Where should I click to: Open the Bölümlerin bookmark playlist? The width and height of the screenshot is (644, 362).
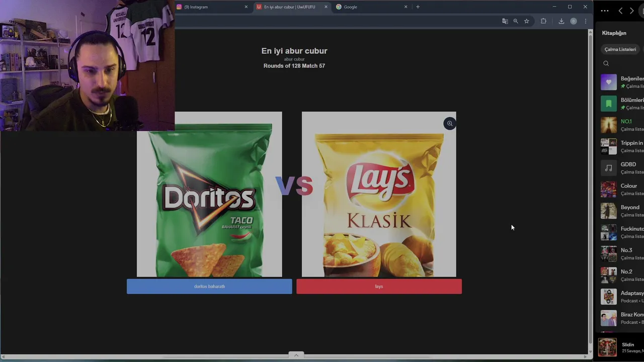click(x=622, y=104)
